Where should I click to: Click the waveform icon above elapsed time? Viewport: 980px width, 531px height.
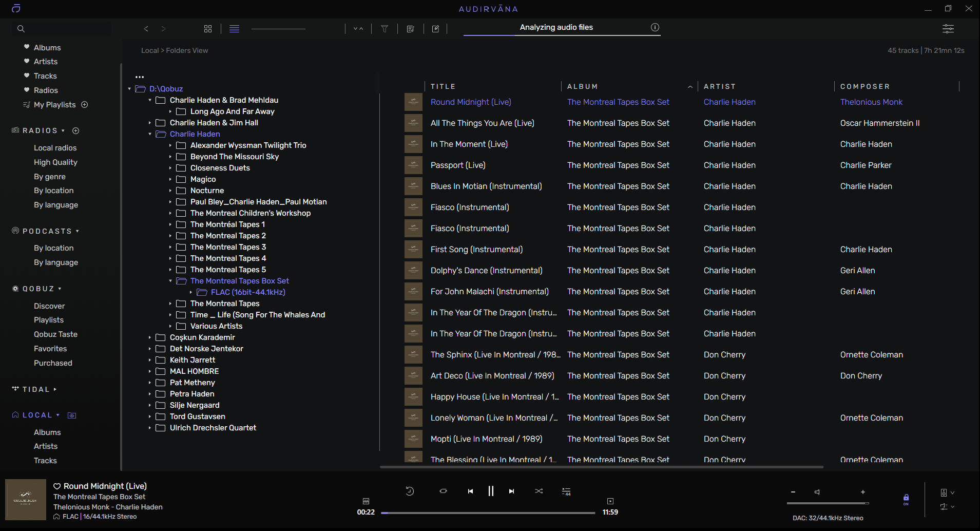tap(366, 501)
